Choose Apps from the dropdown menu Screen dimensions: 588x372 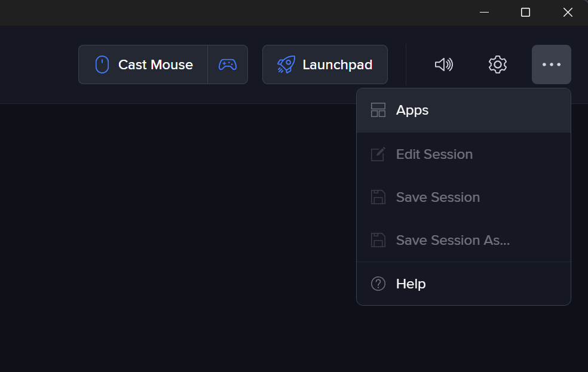click(412, 110)
